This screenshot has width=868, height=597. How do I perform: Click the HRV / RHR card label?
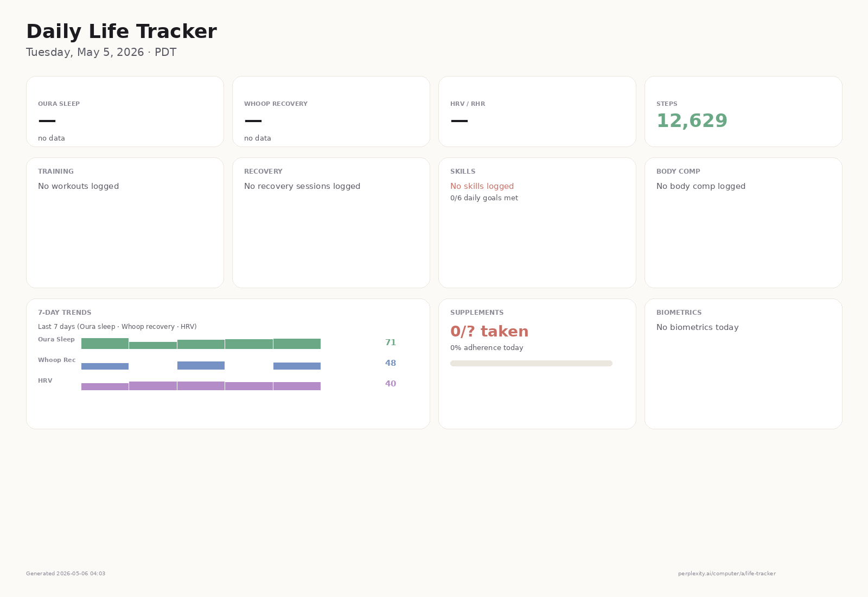click(468, 104)
